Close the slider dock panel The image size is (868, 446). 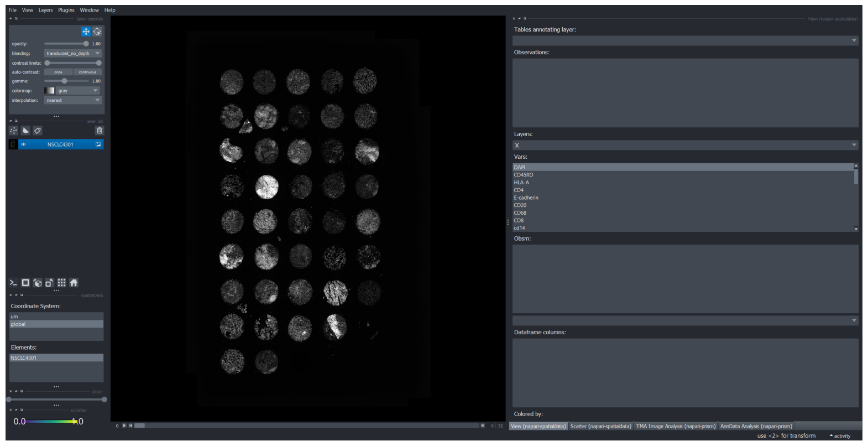click(11, 391)
